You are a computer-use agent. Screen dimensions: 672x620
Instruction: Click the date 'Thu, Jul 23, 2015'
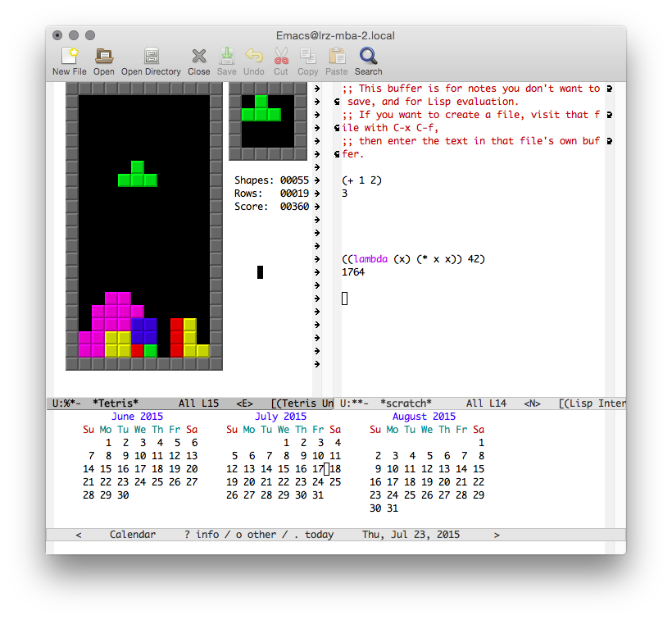[411, 535]
